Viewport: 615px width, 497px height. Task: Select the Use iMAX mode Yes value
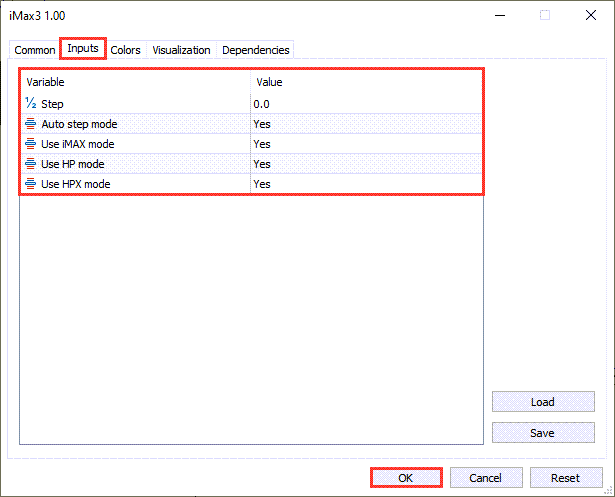click(366, 144)
